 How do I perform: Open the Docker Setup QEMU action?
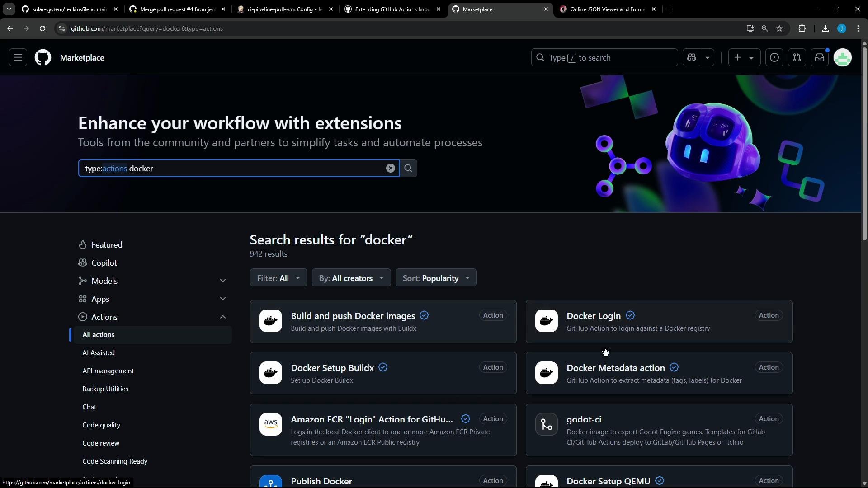coord(609,481)
